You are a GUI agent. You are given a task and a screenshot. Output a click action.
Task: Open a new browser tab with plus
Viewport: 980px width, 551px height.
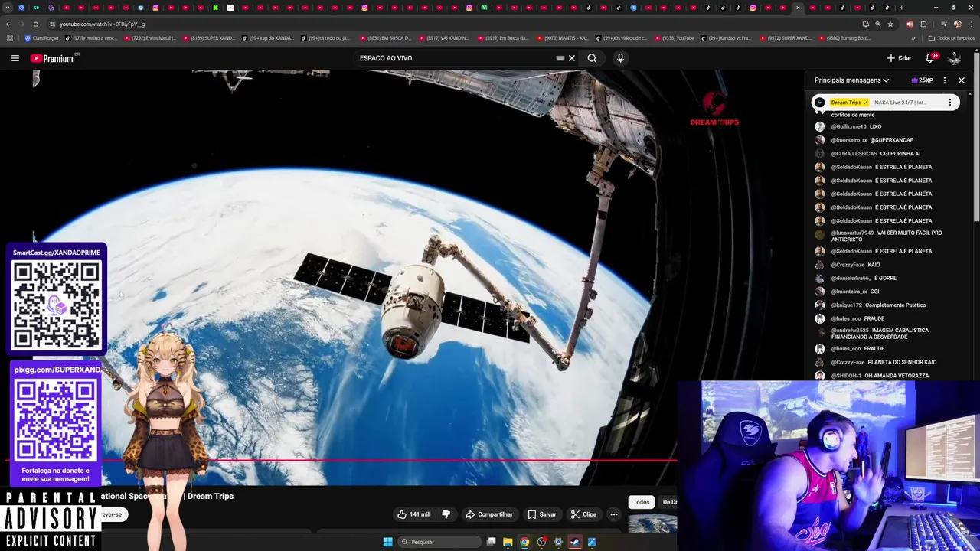coord(901,8)
